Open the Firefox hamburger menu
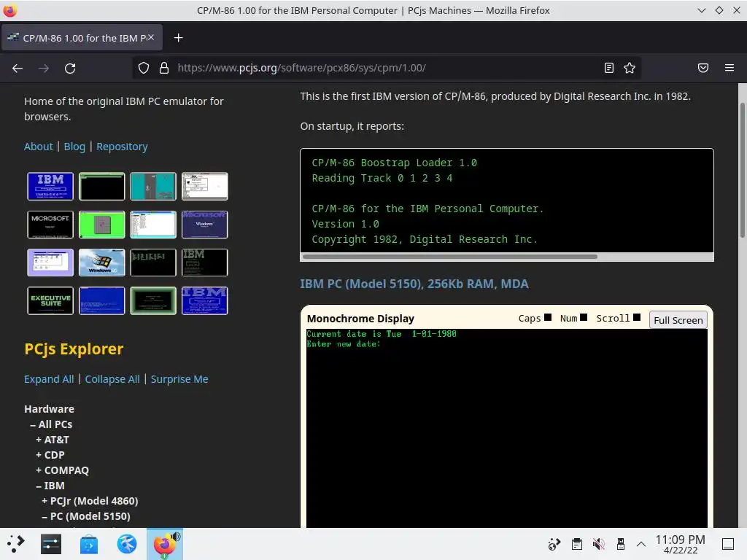Image resolution: width=747 pixels, height=560 pixels. (x=729, y=68)
